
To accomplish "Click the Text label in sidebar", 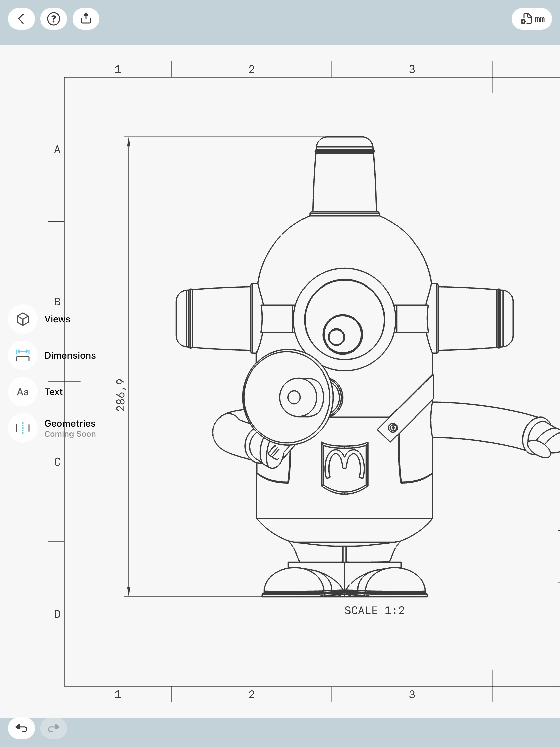I will (54, 392).
